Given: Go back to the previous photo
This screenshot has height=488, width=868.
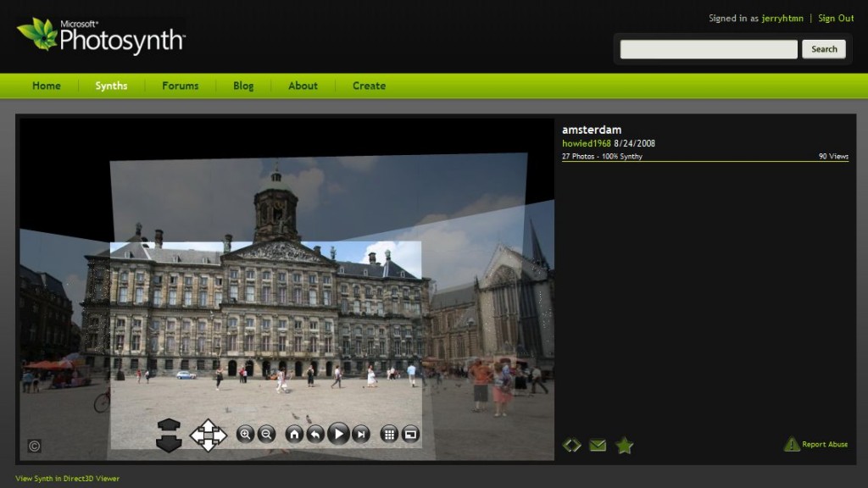Looking at the screenshot, I should click(315, 435).
